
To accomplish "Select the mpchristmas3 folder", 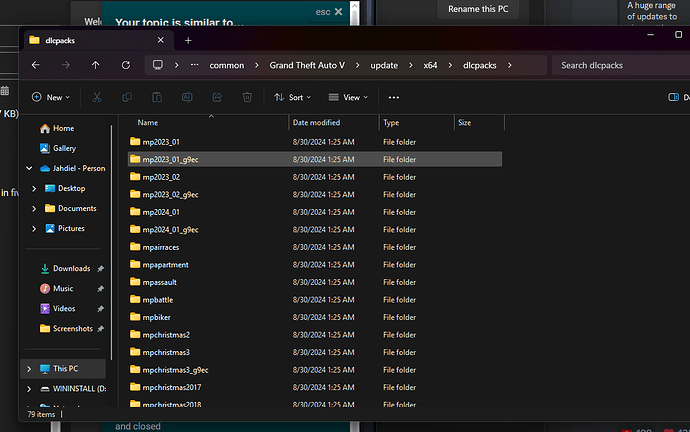I will [x=315, y=352].
